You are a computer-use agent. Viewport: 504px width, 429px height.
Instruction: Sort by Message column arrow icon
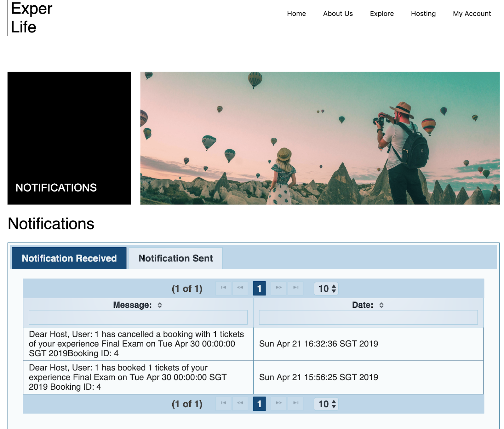pos(160,305)
